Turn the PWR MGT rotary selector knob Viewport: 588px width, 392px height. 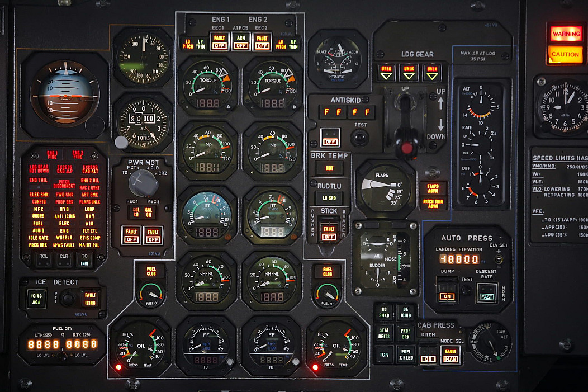point(143,183)
